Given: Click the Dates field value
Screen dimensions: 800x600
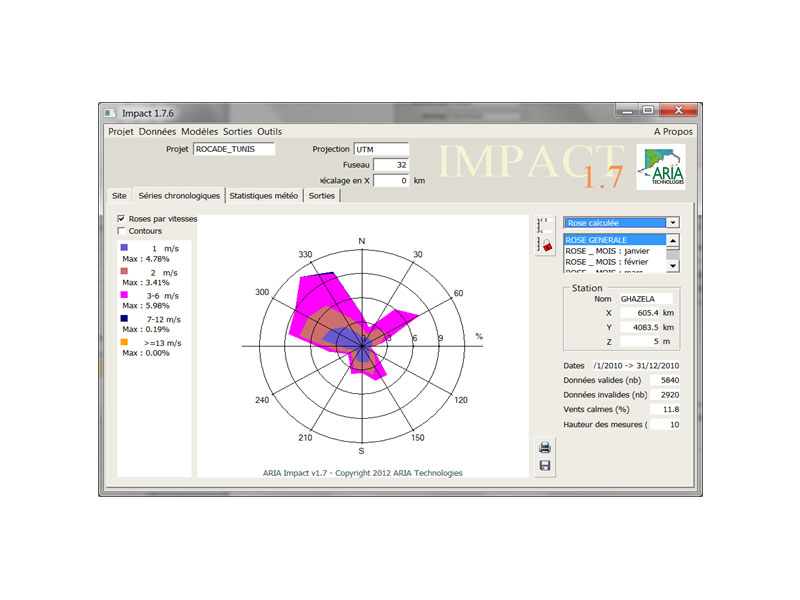Looking at the screenshot, I should tap(636, 365).
